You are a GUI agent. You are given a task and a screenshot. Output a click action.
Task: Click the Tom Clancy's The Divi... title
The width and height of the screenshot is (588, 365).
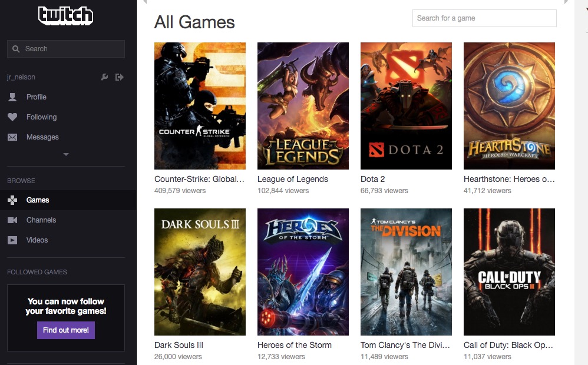tap(405, 345)
